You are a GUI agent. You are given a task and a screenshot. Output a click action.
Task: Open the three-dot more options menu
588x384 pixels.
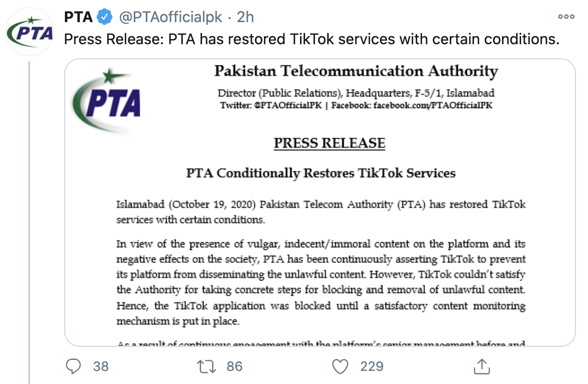coord(566,17)
